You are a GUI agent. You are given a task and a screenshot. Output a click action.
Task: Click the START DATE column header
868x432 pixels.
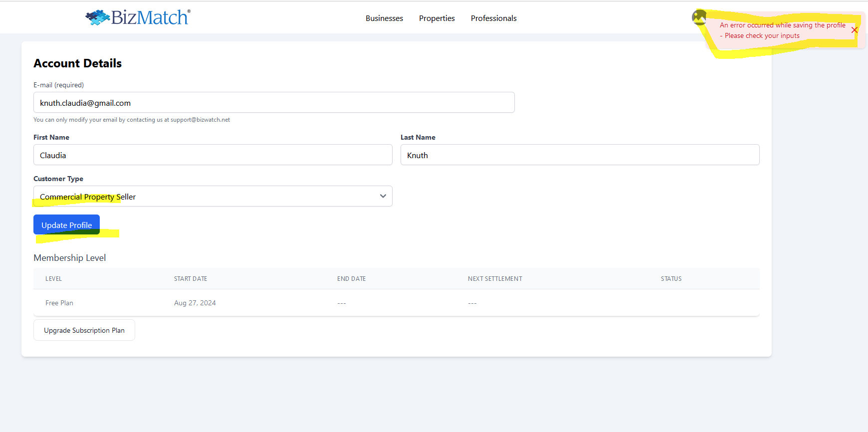tap(191, 279)
